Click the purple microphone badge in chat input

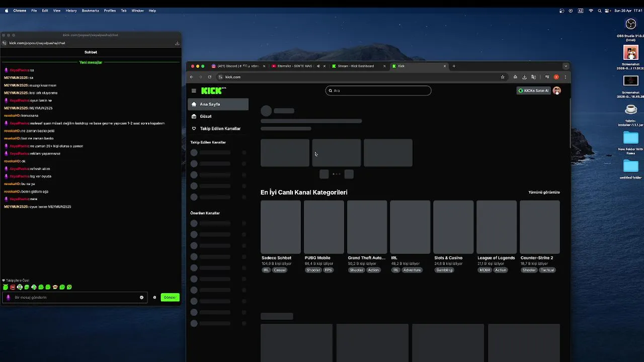click(x=8, y=297)
